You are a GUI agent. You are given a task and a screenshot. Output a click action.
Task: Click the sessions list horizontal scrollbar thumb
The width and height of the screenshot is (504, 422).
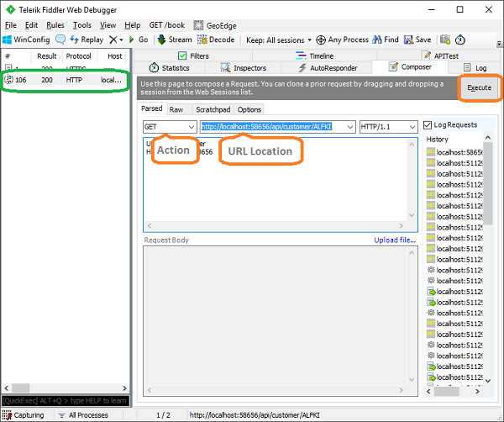coord(21,388)
